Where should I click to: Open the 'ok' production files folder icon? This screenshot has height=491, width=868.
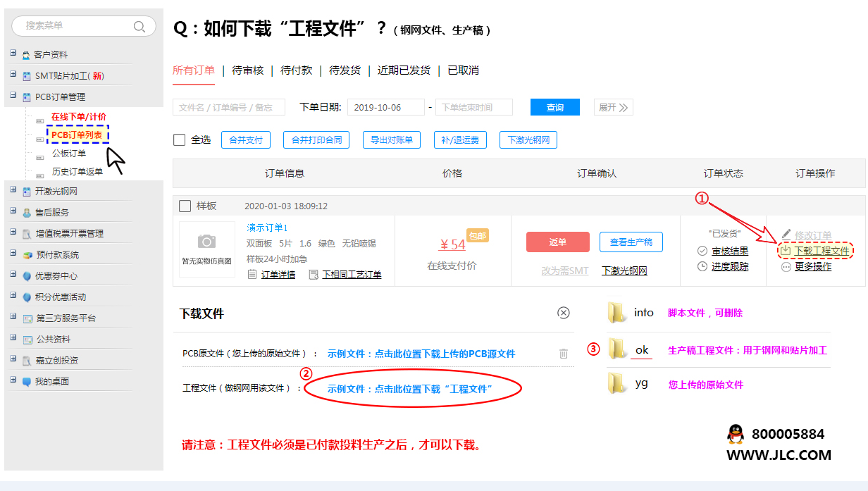[x=618, y=349]
